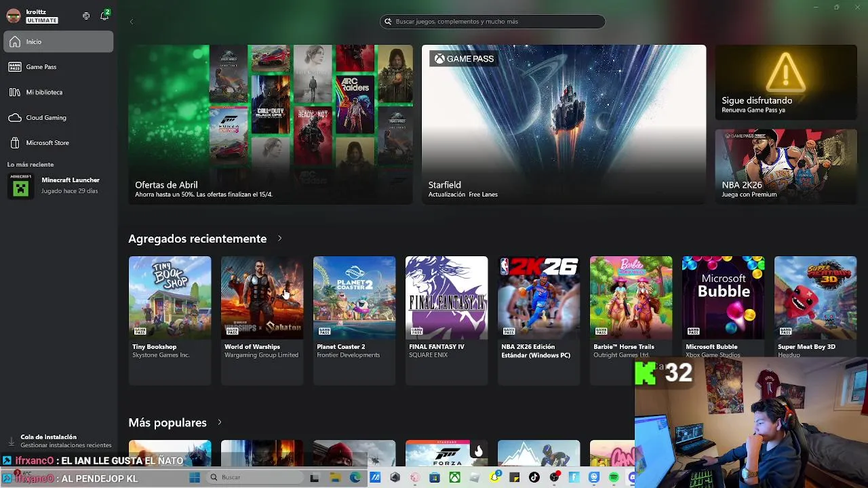The width and height of the screenshot is (868, 488).
Task: Select Inicio in the sidebar
Action: 58,41
